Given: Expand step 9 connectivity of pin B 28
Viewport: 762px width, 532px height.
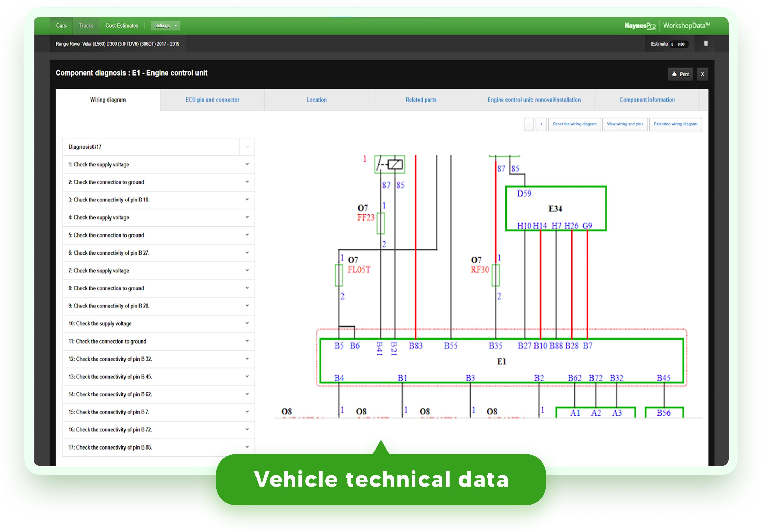Looking at the screenshot, I should coord(159,306).
